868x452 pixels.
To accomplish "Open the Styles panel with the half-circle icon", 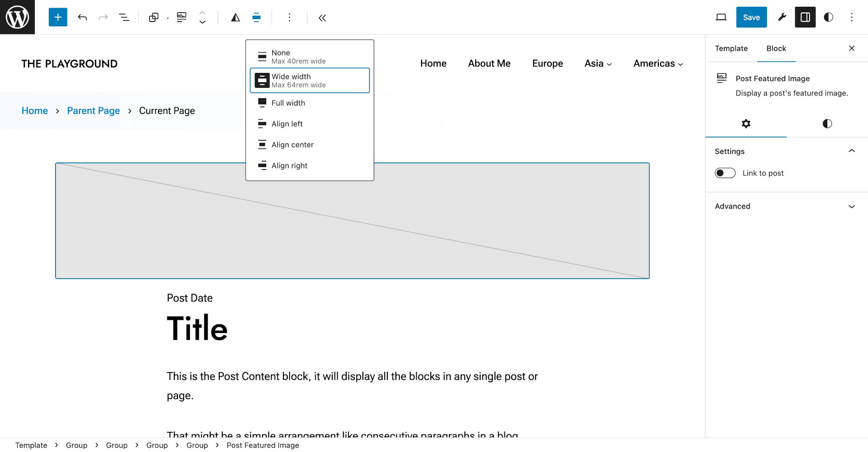I will (828, 17).
